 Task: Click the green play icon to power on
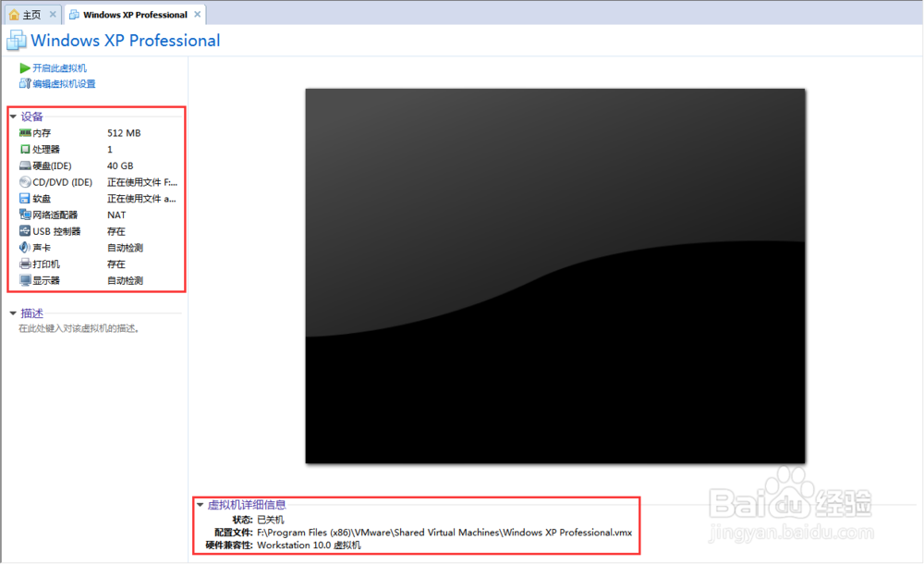point(25,67)
